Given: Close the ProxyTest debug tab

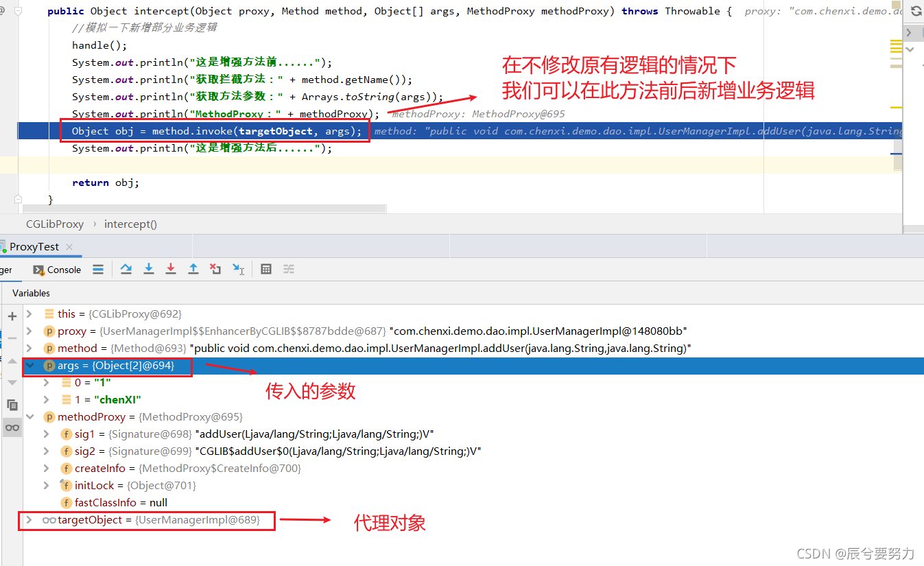Looking at the screenshot, I should [69, 247].
